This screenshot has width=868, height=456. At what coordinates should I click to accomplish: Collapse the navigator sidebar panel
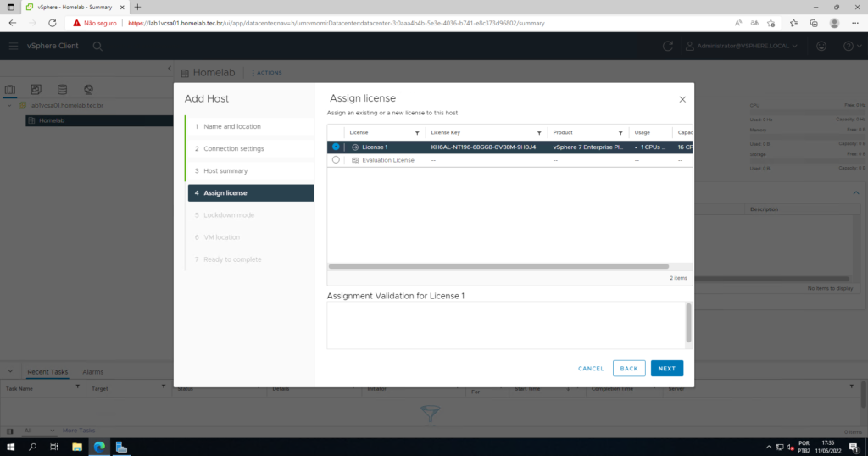point(170,69)
